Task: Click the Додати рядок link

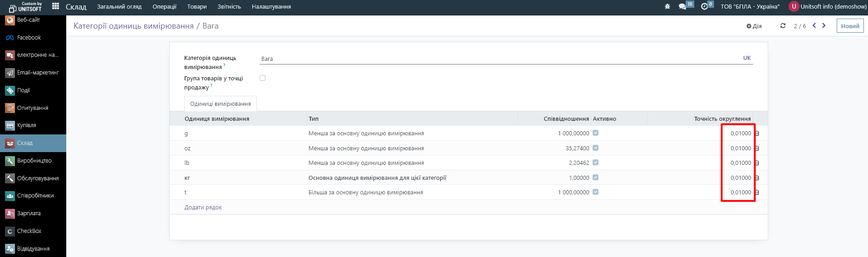Action: 203,208
